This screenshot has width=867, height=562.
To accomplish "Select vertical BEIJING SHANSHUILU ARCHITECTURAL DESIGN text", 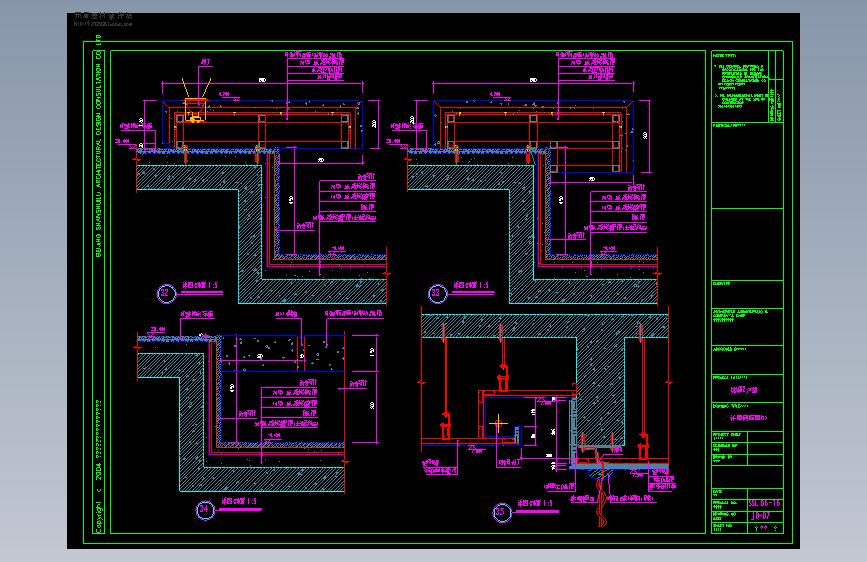I will (99, 146).
